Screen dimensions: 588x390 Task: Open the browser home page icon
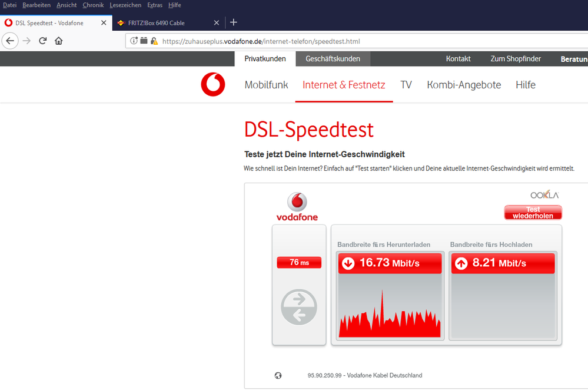pyautogui.click(x=58, y=41)
